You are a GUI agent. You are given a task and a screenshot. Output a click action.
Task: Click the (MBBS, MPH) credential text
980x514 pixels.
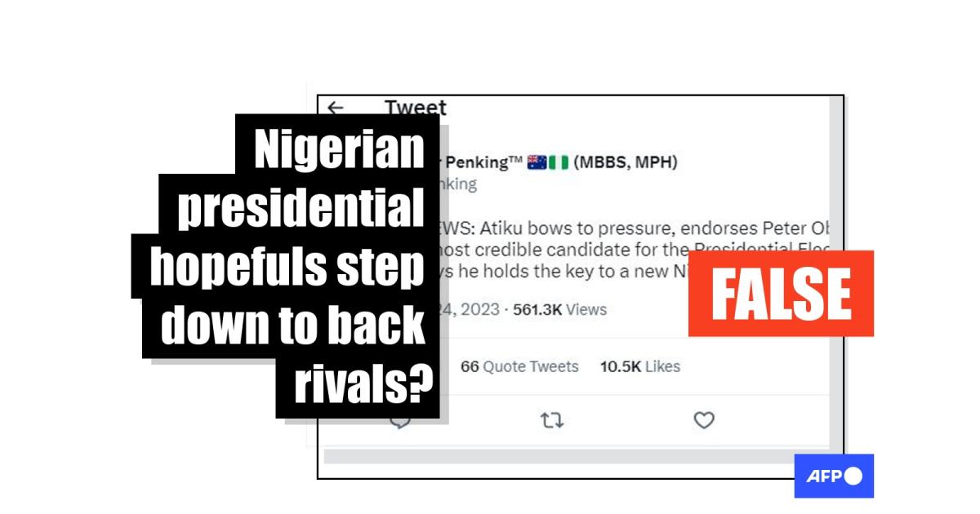pos(626,162)
